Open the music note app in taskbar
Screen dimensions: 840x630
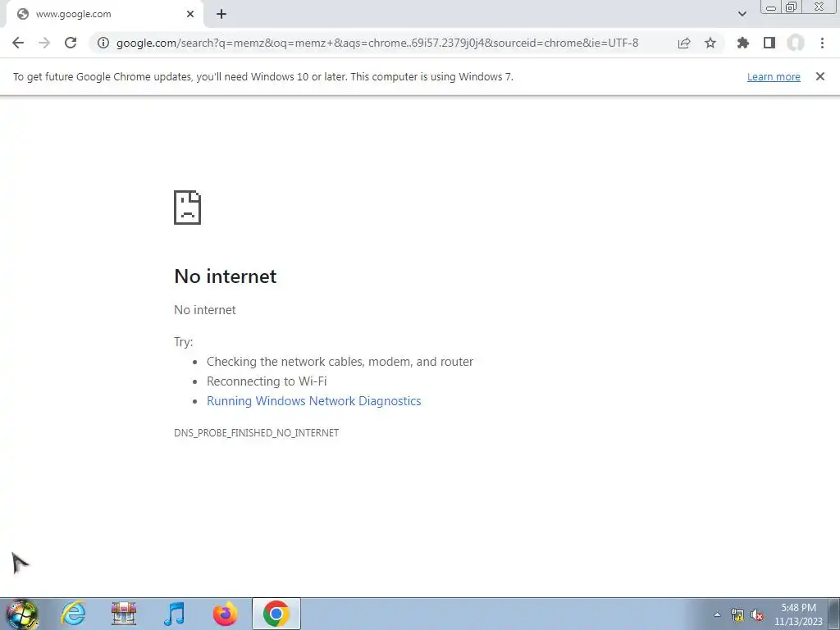[x=174, y=614]
